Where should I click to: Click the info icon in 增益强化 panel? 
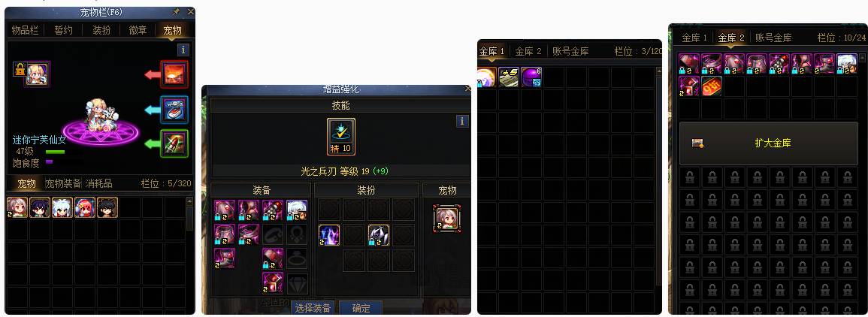(463, 121)
